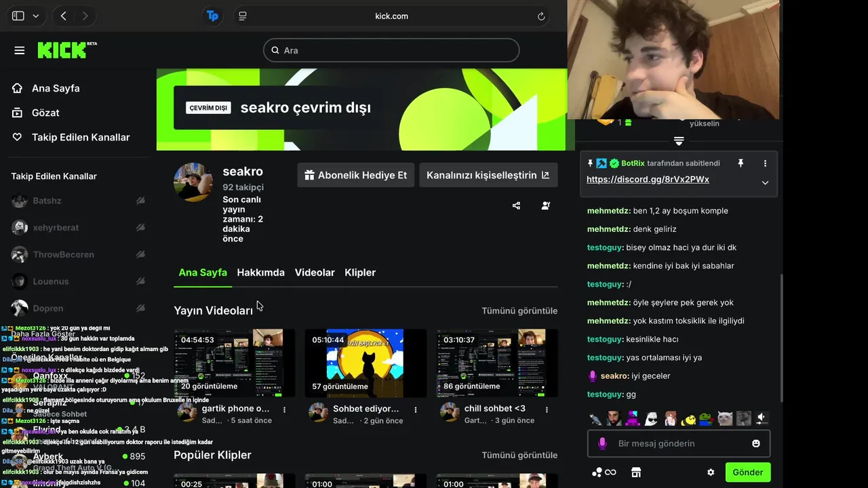This screenshot has height=488, width=868.
Task: Switch to the Ana Sayfa channel tab
Action: (x=203, y=272)
